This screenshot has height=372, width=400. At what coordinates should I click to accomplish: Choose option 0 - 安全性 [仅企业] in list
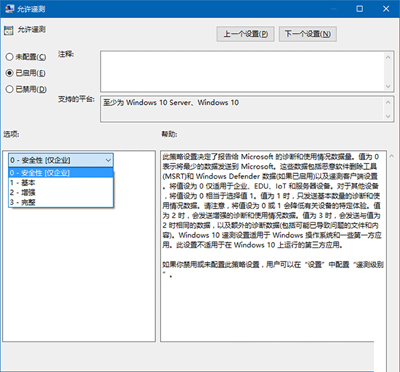coord(61,173)
